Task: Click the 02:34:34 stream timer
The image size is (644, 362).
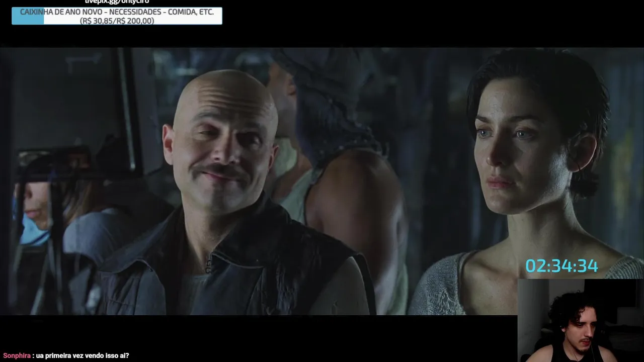Action: [x=561, y=266]
